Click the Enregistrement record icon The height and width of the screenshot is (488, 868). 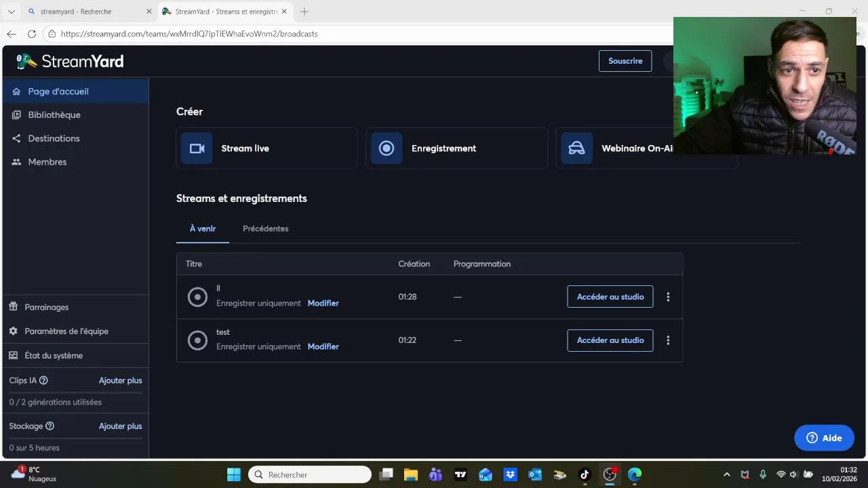coord(387,148)
